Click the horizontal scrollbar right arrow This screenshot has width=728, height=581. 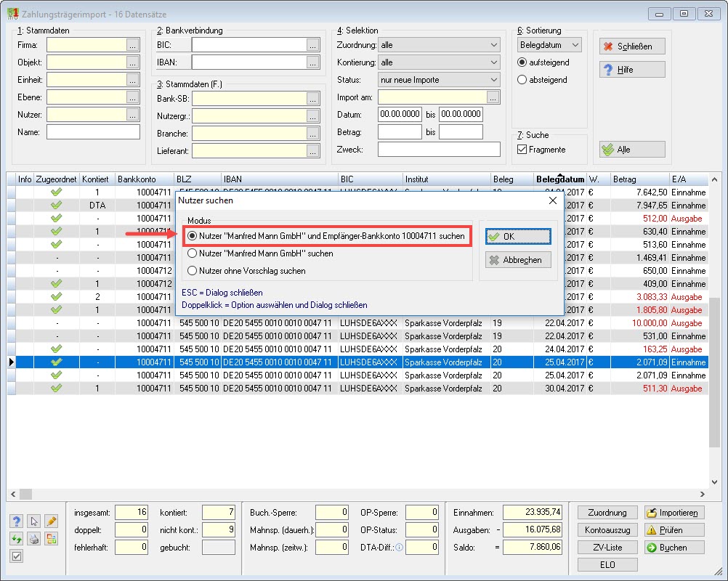pos(703,495)
